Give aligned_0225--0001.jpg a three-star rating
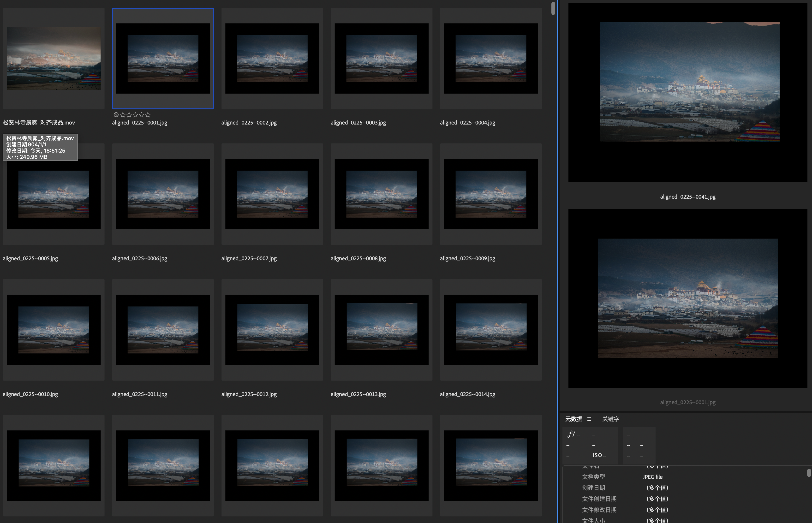Screen dimensions: 812x523 [135, 115]
